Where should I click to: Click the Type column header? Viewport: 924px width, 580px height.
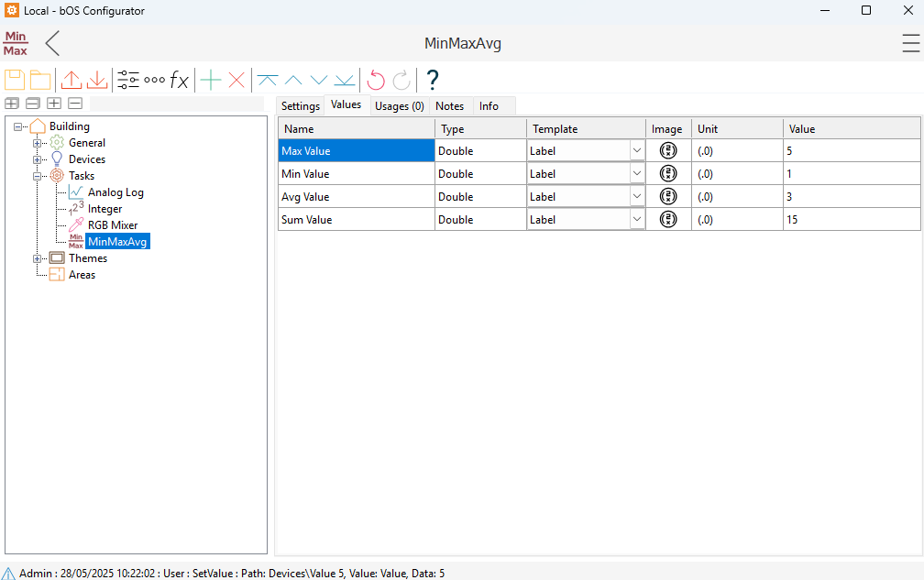[x=480, y=129]
